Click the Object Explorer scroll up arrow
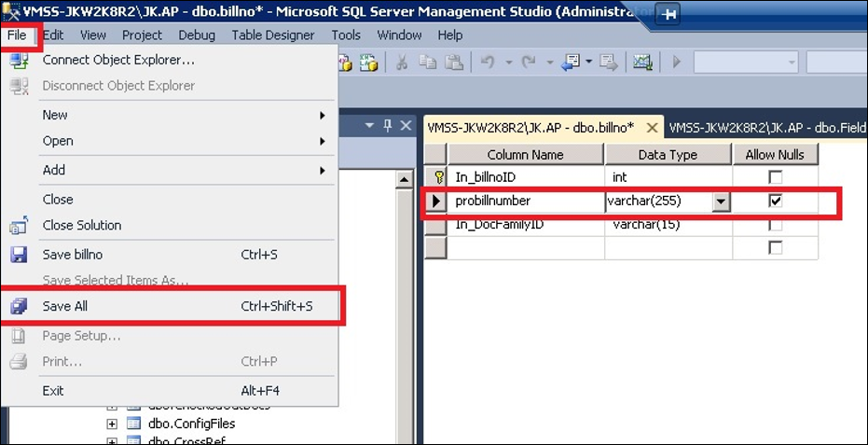 pyautogui.click(x=404, y=179)
